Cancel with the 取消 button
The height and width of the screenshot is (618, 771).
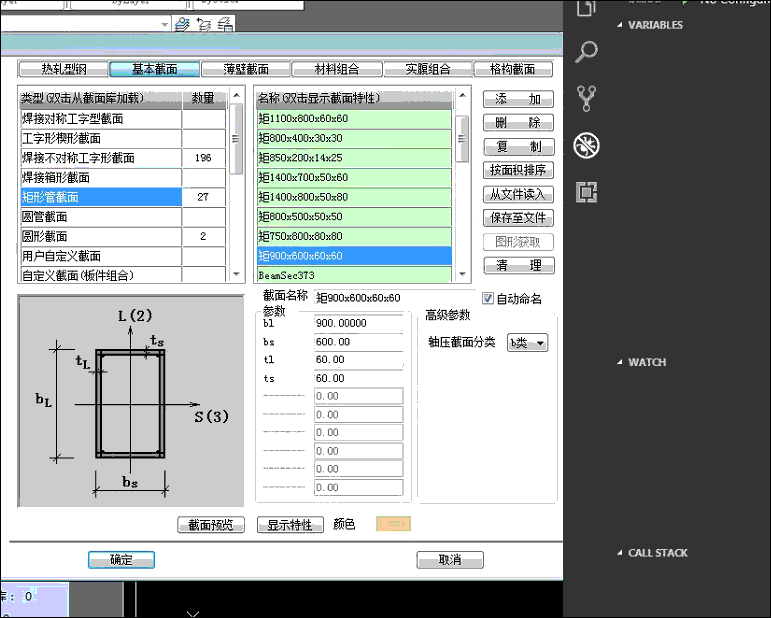point(450,559)
